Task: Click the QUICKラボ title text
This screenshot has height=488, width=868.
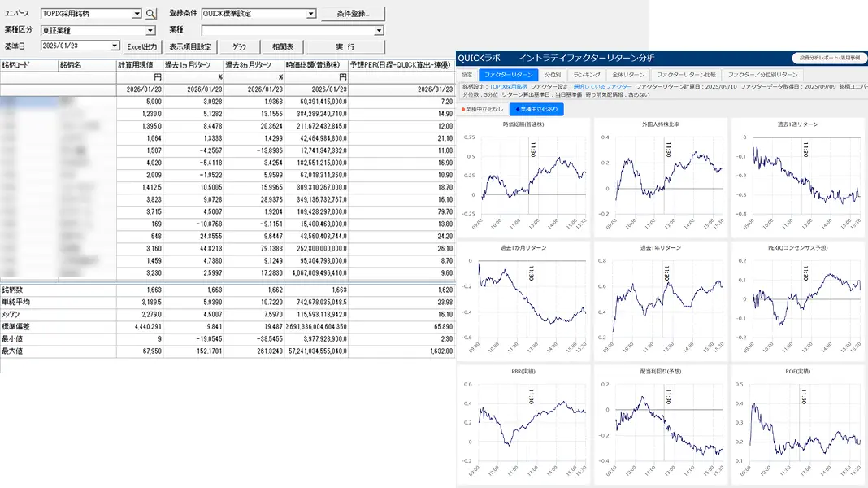Action: (x=479, y=58)
